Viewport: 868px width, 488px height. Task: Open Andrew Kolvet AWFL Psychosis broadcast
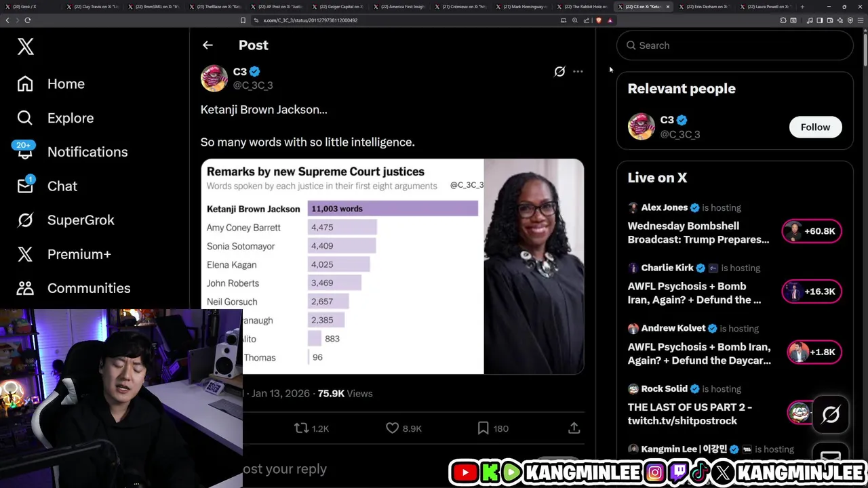(x=699, y=353)
